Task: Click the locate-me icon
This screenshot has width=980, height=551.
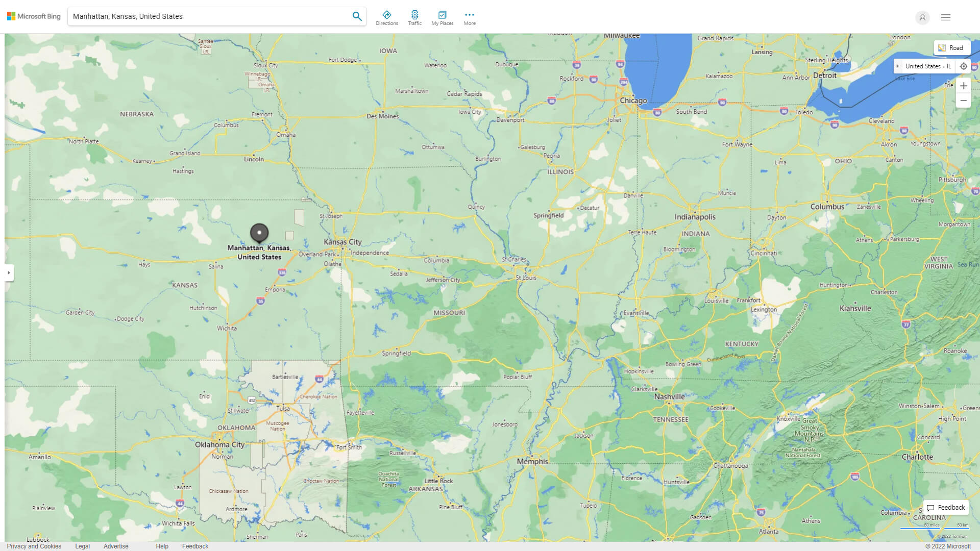Action: [x=964, y=66]
